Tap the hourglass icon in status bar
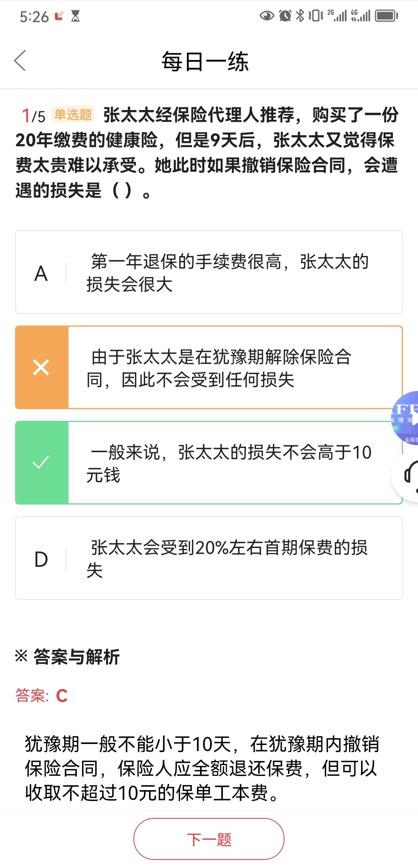Viewport: 418px width, 868px height. coord(75,16)
